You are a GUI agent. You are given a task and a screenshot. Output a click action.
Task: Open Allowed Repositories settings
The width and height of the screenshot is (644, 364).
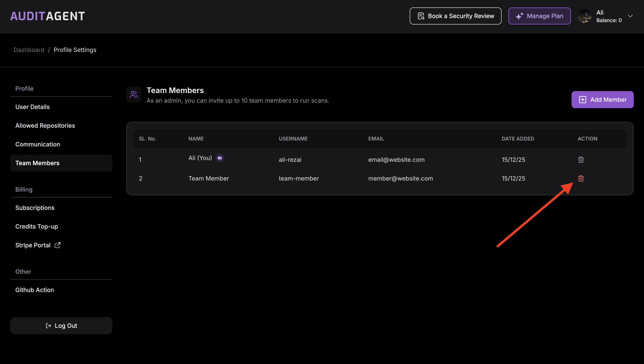(45, 126)
